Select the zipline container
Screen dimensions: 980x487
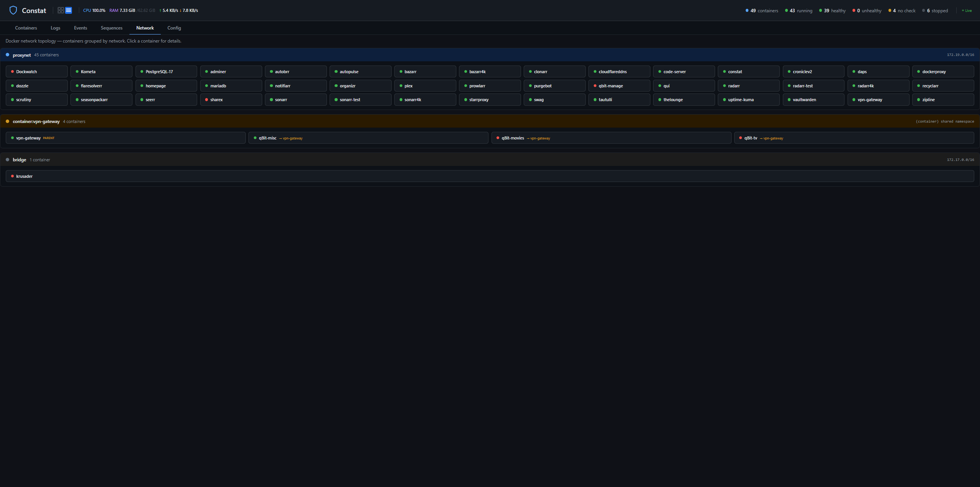coord(943,100)
